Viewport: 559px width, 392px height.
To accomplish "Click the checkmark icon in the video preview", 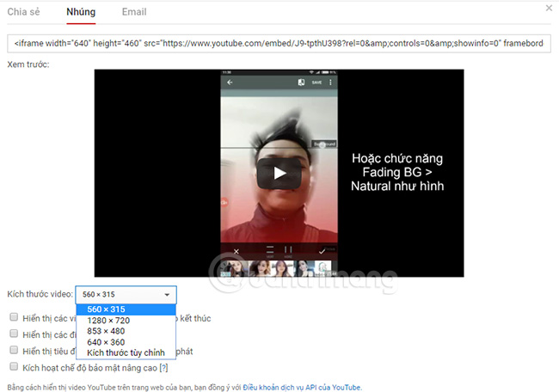I will (x=322, y=252).
